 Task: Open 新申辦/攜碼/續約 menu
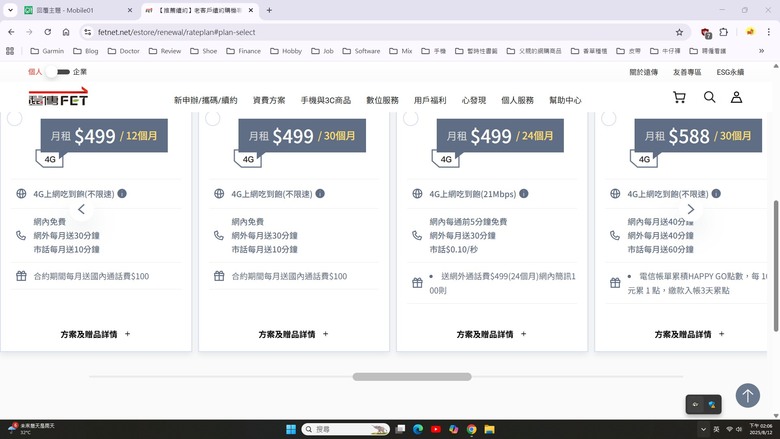pyautogui.click(x=205, y=100)
